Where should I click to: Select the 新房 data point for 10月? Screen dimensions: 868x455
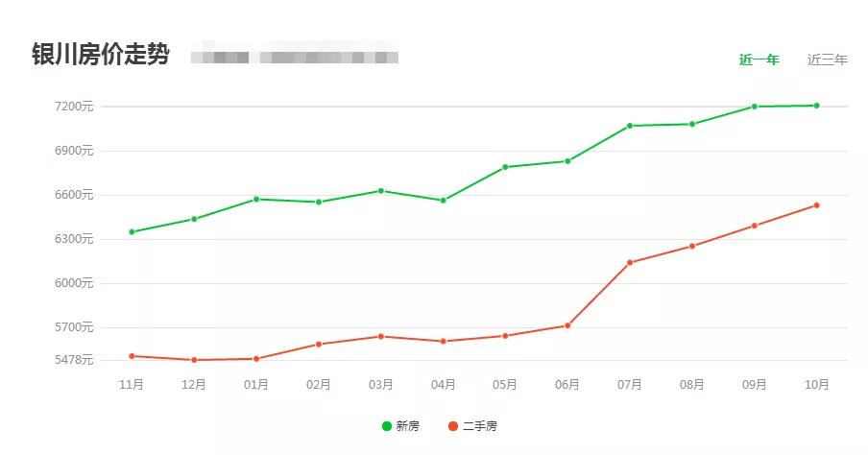(x=816, y=106)
